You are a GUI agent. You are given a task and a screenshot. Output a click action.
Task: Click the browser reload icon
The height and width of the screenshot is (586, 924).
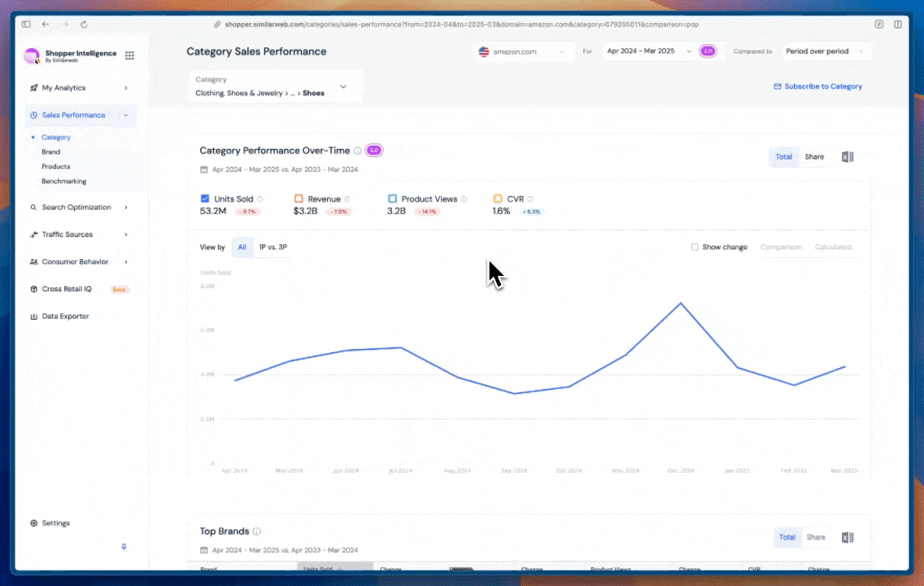tap(84, 24)
